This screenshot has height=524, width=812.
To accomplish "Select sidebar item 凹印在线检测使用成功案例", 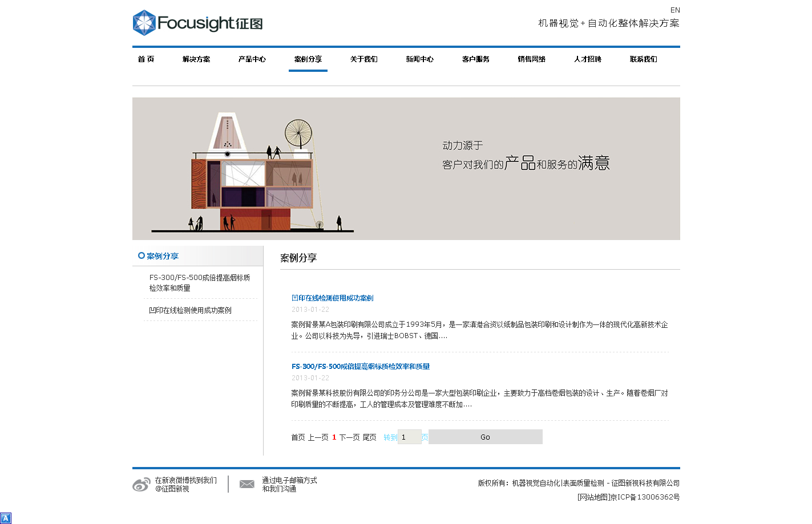I will coord(191,310).
